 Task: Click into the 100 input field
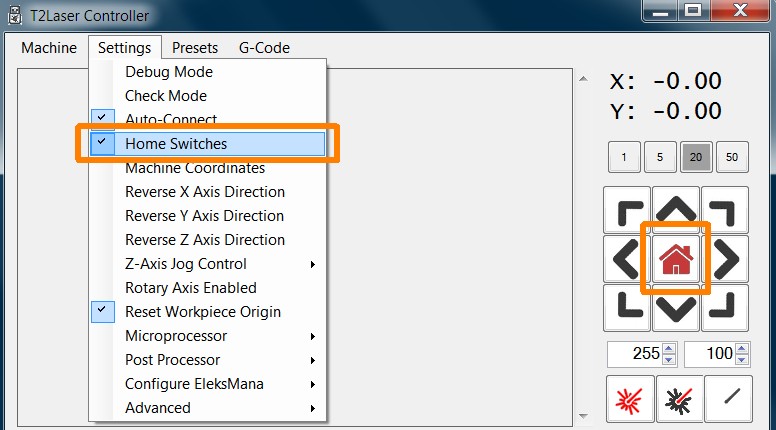point(709,354)
